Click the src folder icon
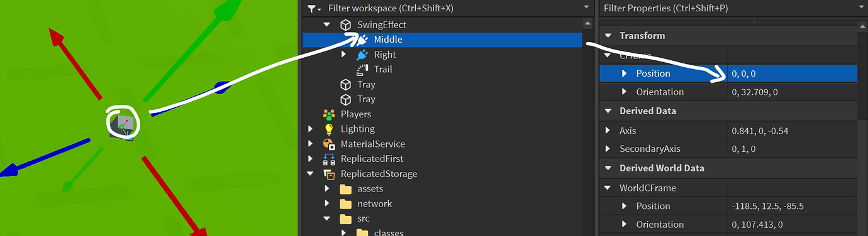This screenshot has width=868, height=236. coord(345,218)
